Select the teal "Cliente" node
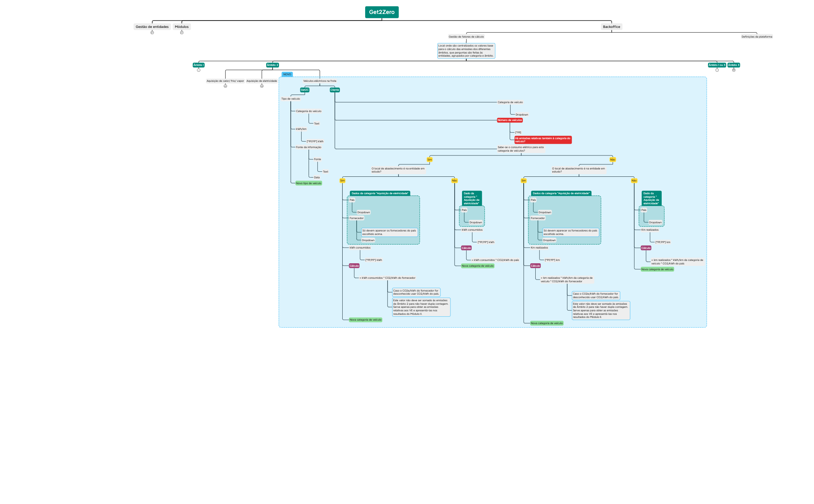This screenshot has width=814, height=504. [x=334, y=90]
